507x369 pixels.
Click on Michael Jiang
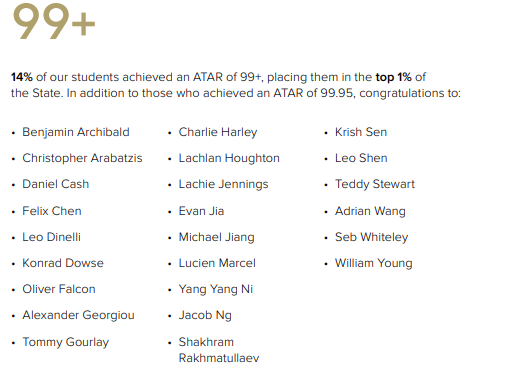click(216, 237)
